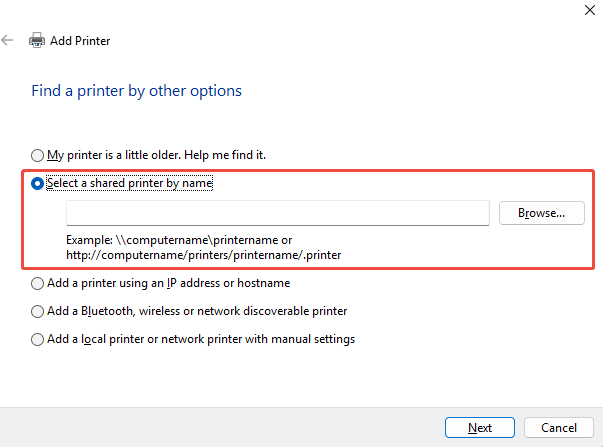The height and width of the screenshot is (447, 603).
Task: Choose 'Select a shared printer by name' radio button
Action: (38, 184)
